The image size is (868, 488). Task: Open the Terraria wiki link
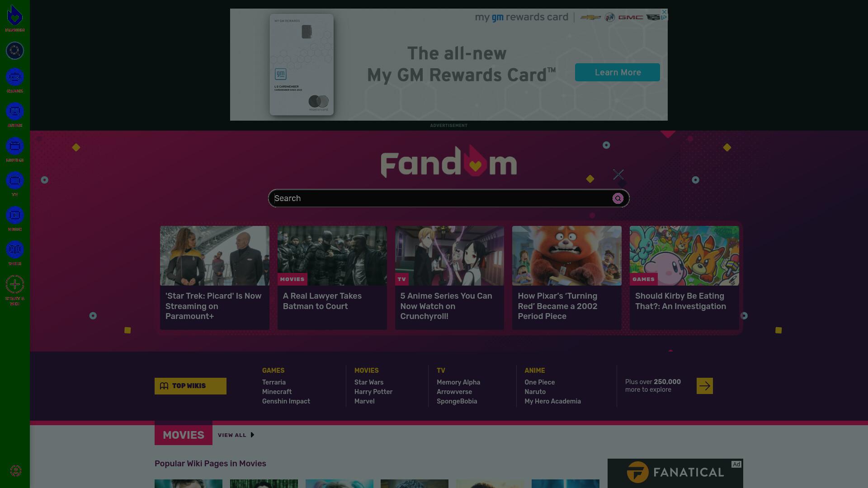tap(274, 382)
